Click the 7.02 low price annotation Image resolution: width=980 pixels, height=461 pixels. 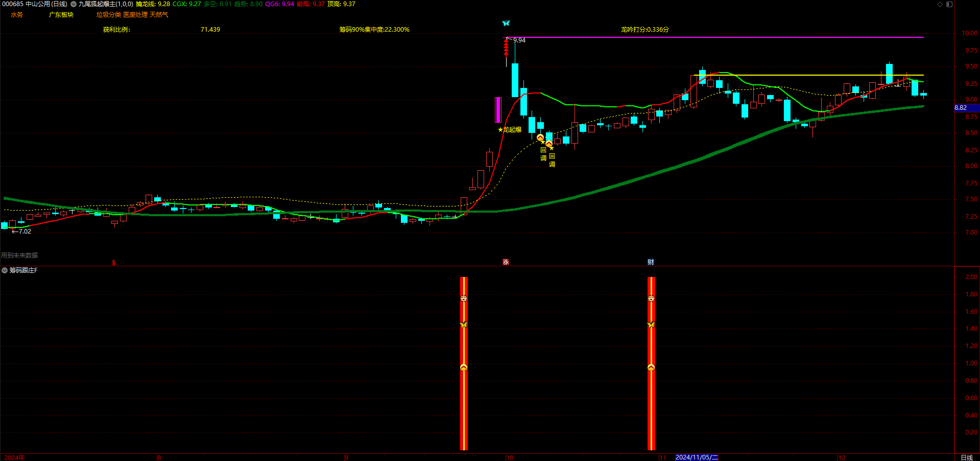click(21, 232)
